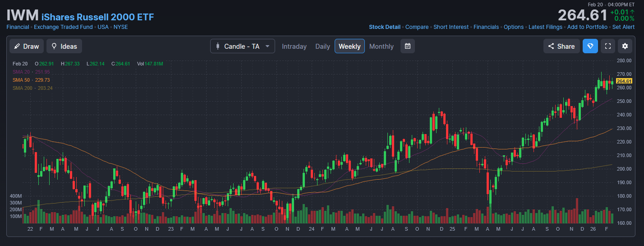Screen dimensions: 644x246
Task: Click the '22' year label on the time axis
Action: click(x=30, y=229)
